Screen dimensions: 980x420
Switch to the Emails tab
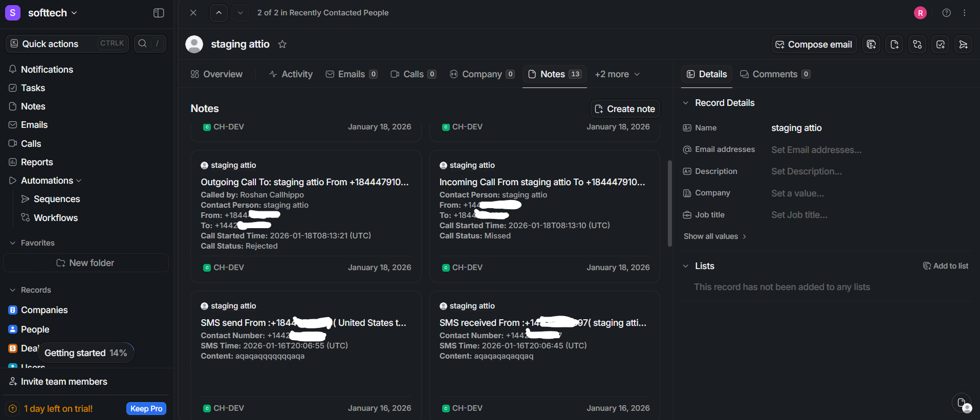(x=352, y=74)
